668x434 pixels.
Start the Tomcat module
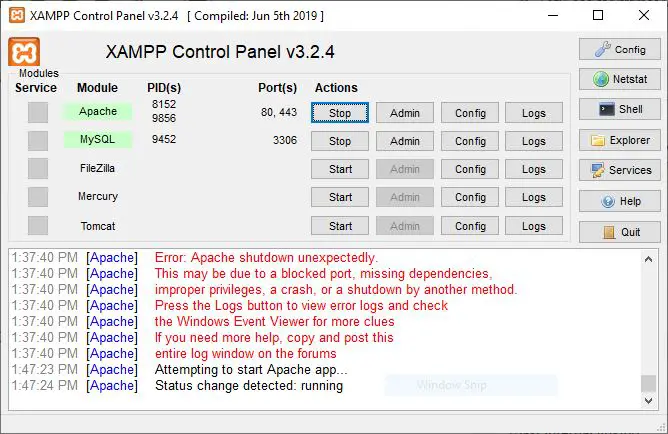click(340, 226)
